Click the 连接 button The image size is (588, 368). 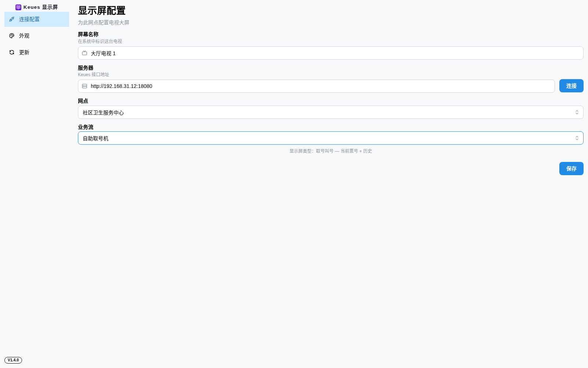571,86
